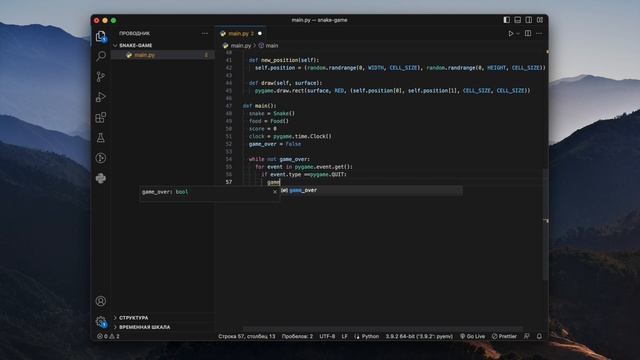640x360 pixels.
Task: Open the Testing flask icon
Action: 101,138
